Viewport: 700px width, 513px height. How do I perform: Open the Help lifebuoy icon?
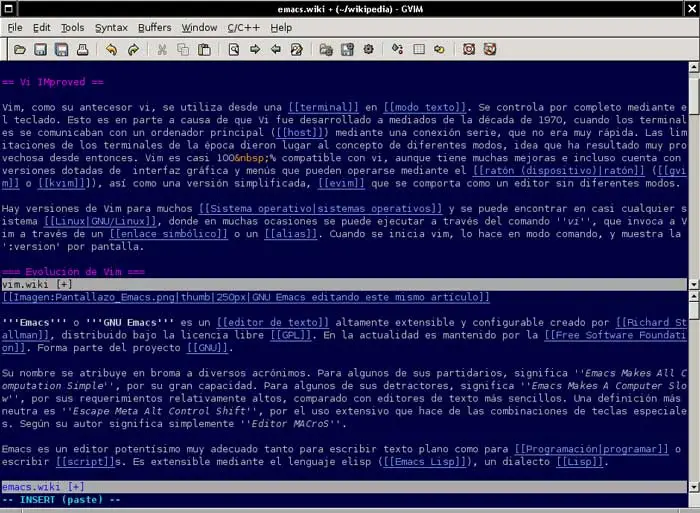point(469,50)
